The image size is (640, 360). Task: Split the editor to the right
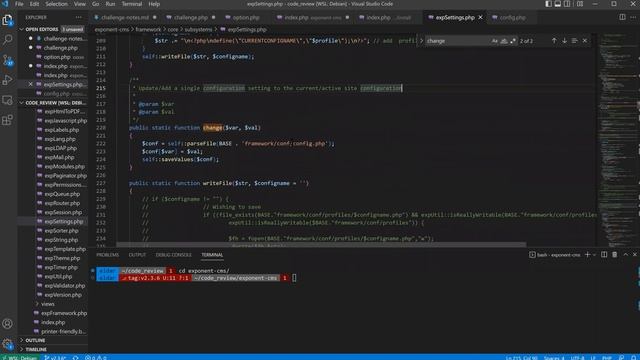coord(622,18)
